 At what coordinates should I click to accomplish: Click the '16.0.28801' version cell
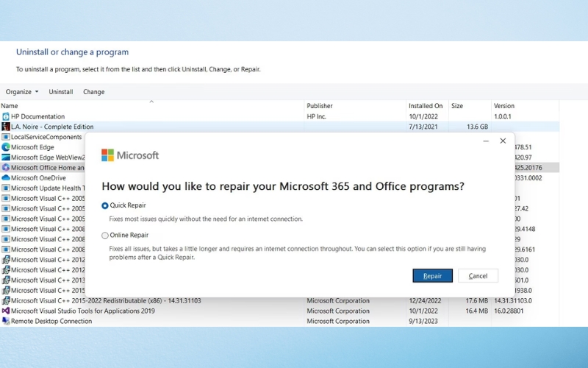(509, 311)
